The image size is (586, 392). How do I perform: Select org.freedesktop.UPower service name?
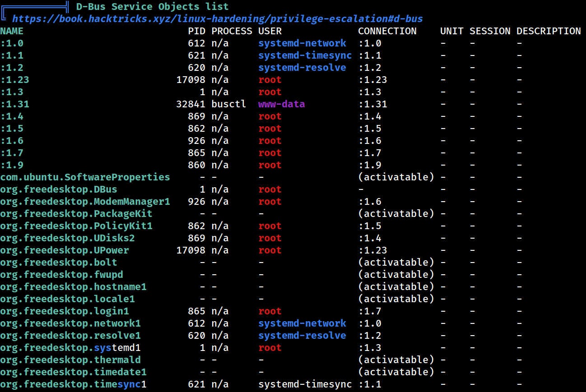point(65,250)
